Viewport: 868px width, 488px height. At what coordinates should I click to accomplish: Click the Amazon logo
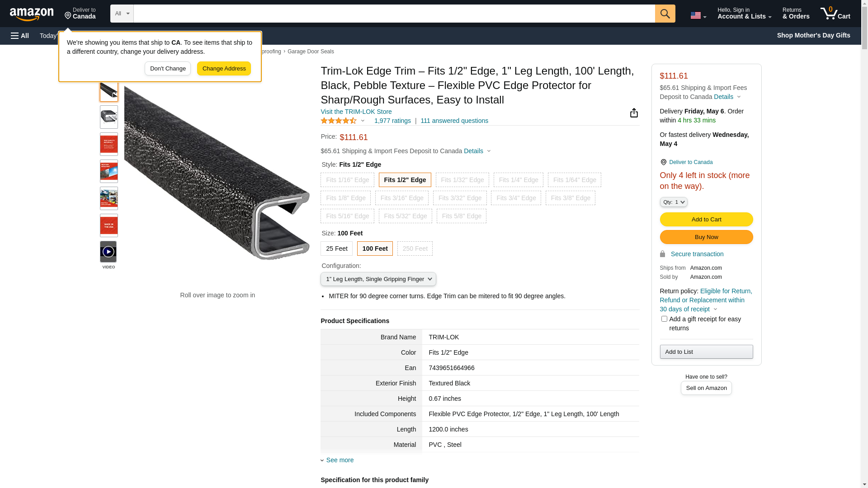point(32,14)
